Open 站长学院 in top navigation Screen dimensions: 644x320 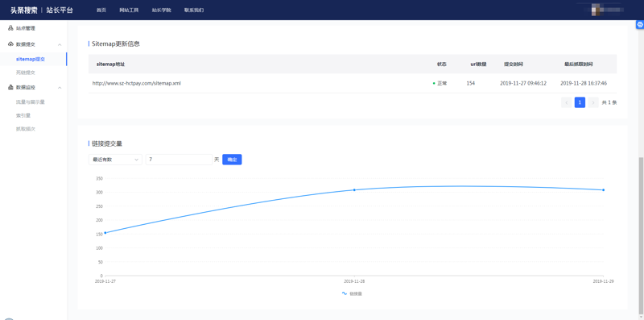coord(162,10)
